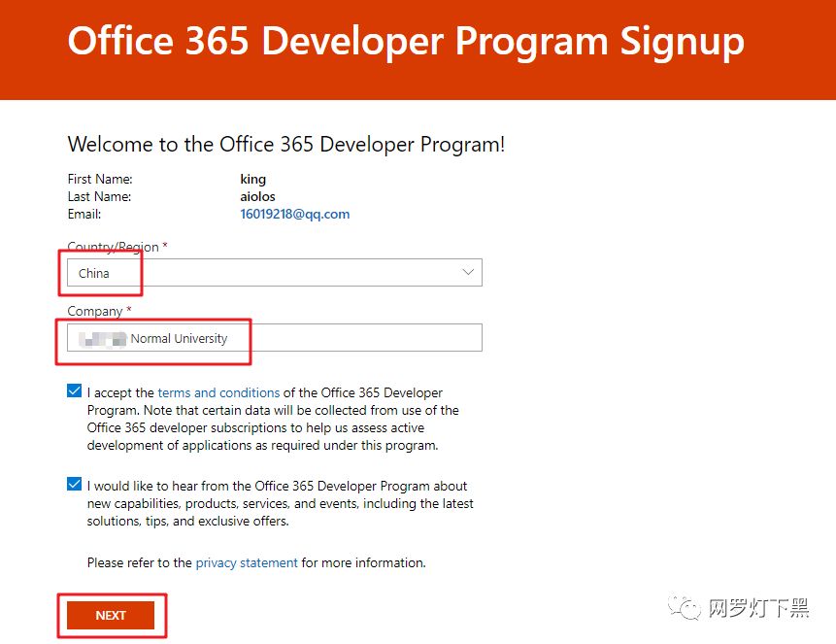The width and height of the screenshot is (836, 644).
Task: Open the privacy statement link
Action: pyautogui.click(x=247, y=562)
